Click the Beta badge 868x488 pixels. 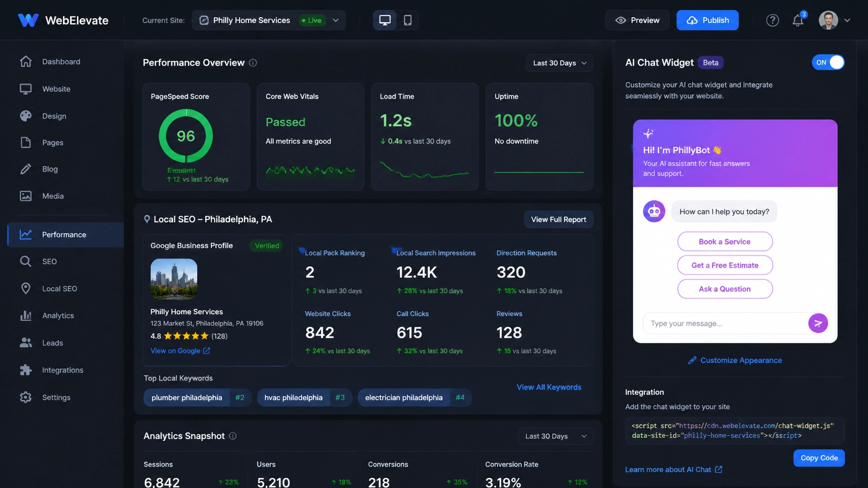[711, 62]
